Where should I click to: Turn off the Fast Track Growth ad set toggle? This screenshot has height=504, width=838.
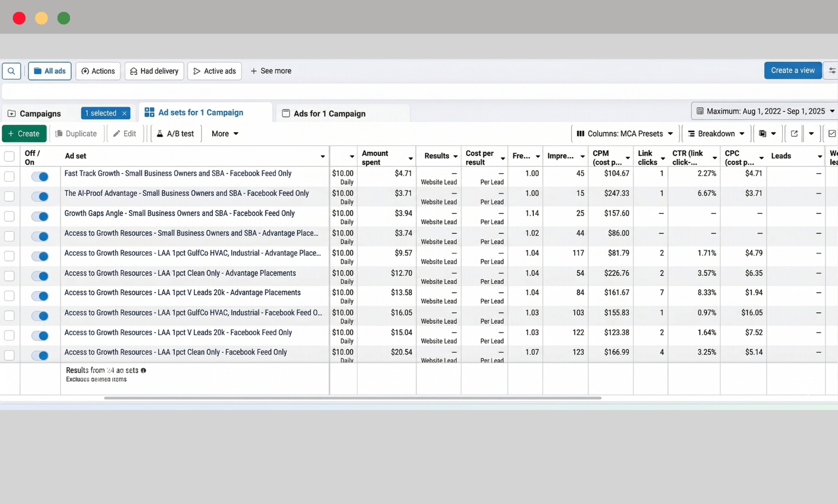40,176
